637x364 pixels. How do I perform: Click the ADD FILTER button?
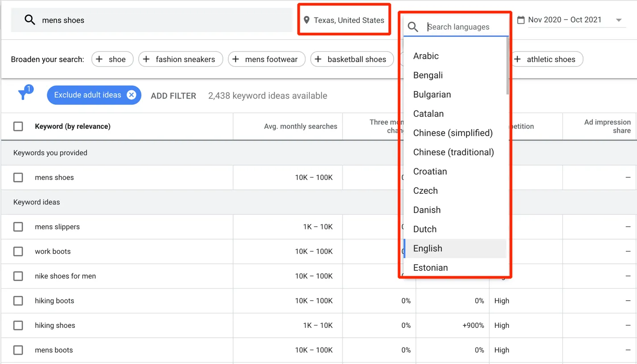(173, 96)
